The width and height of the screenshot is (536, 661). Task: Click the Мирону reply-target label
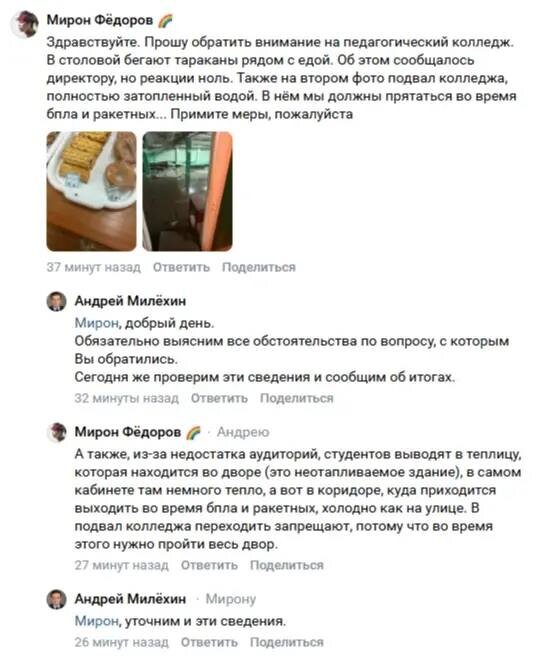tap(231, 599)
